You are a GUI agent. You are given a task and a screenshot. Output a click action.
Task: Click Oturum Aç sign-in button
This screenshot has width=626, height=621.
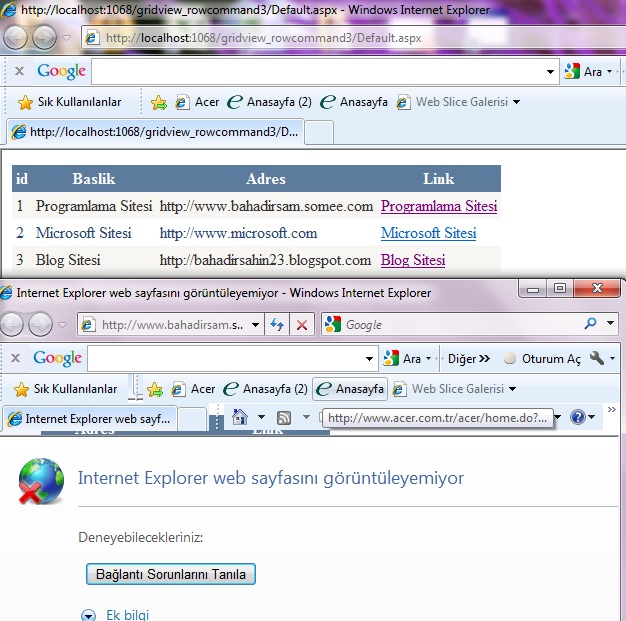point(542,359)
